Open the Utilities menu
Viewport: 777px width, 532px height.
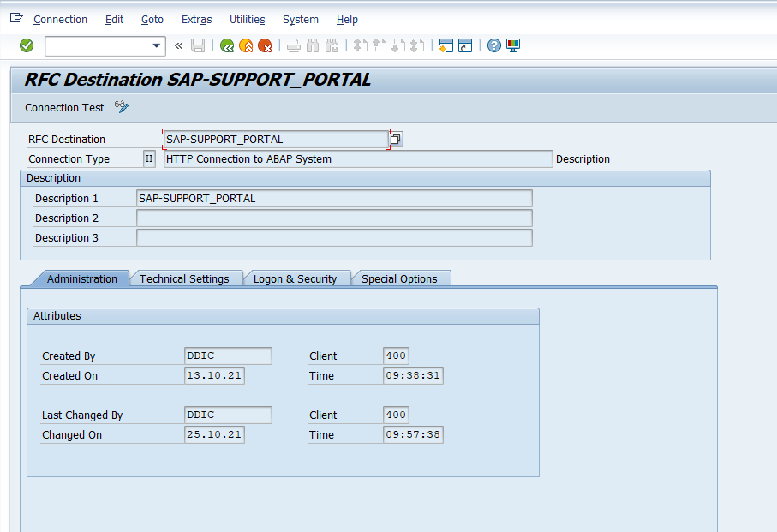pos(247,19)
